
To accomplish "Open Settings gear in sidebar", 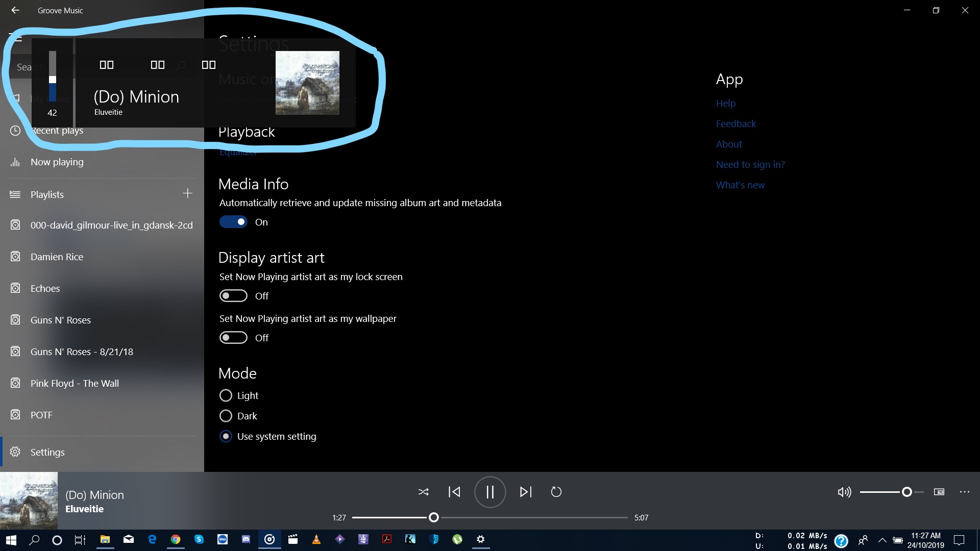I will tap(15, 452).
